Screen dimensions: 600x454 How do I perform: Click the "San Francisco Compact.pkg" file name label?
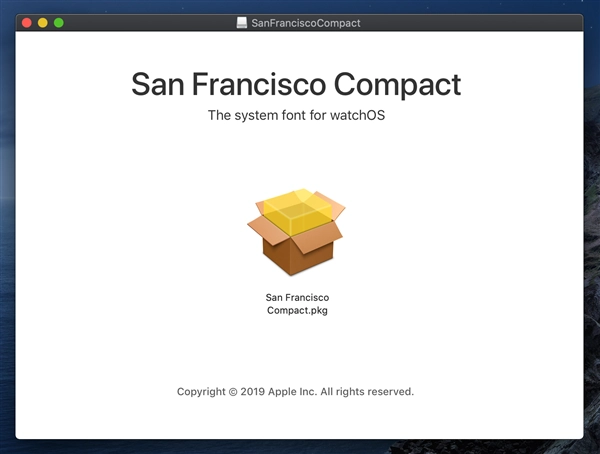point(297,304)
